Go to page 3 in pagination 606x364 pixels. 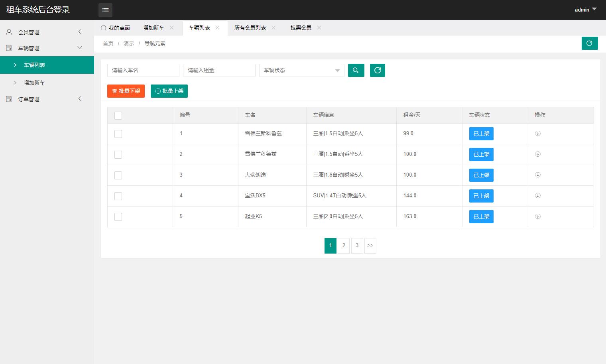pos(357,246)
